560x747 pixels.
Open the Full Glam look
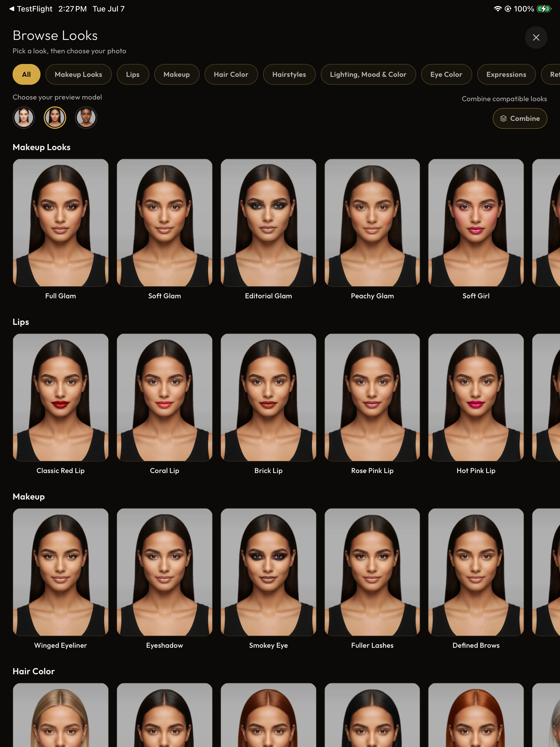pos(61,223)
